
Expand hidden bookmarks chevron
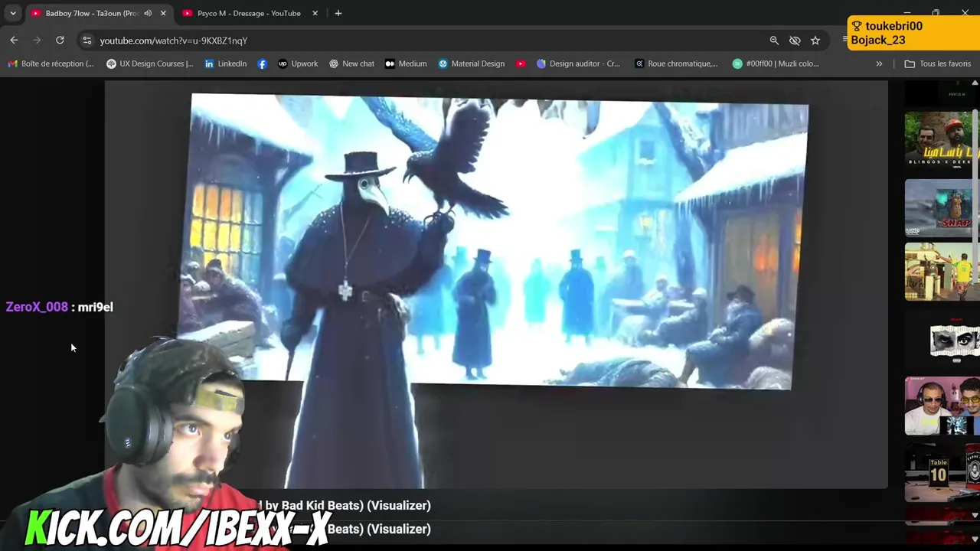coord(879,64)
